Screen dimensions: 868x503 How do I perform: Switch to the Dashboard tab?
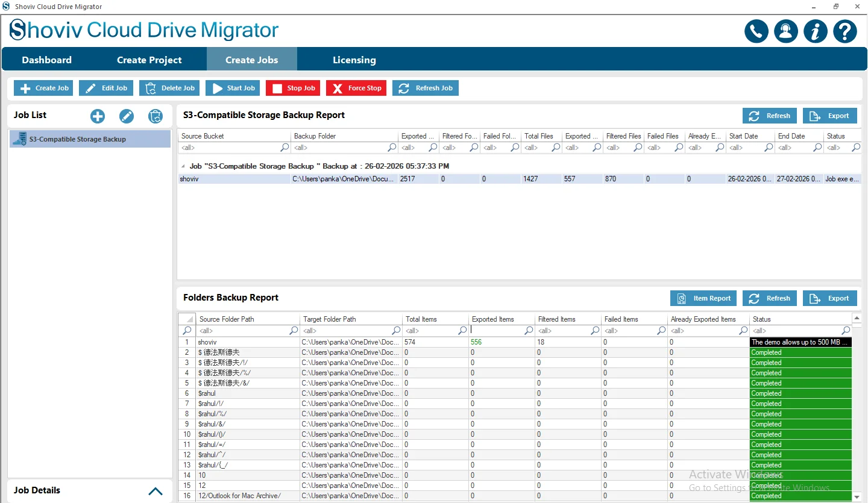(46, 60)
